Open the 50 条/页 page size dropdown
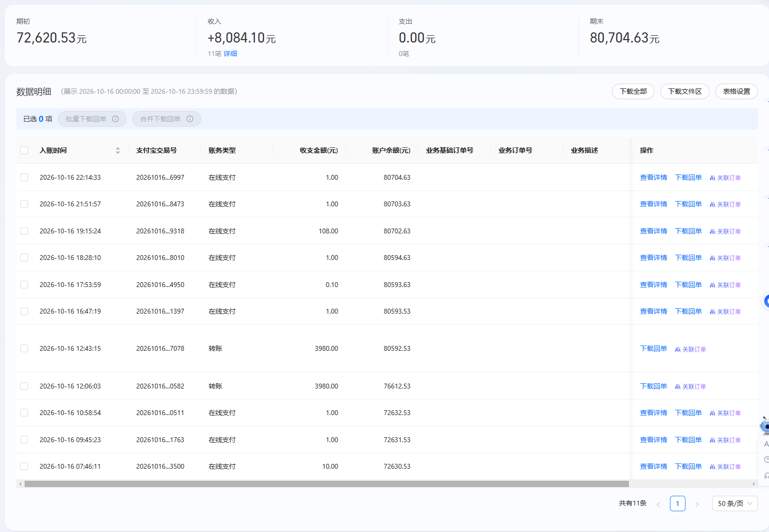Image resolution: width=769 pixels, height=532 pixels. (735, 503)
